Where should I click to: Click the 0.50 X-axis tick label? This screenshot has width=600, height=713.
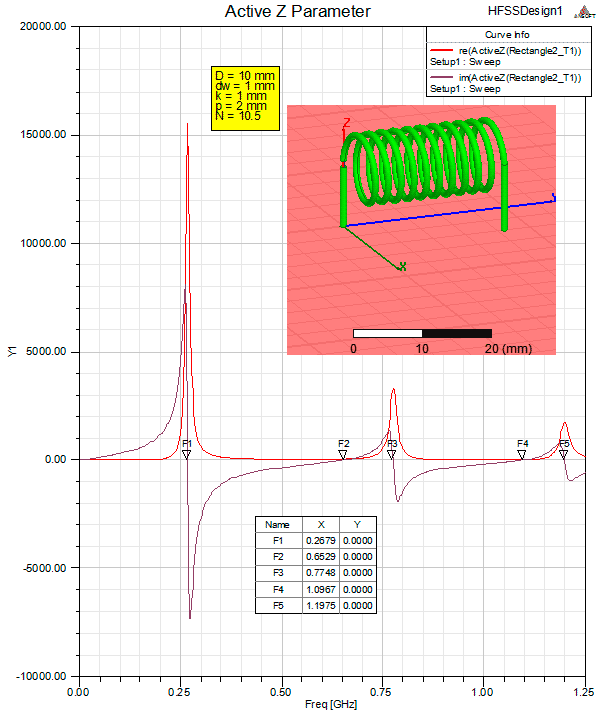280,692
